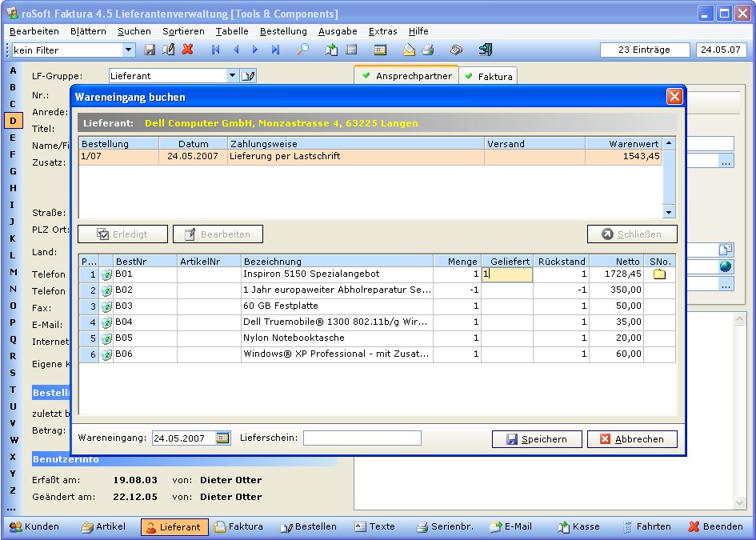Viewport: 756px width, 540px height.
Task: Click the save disk icon in the main toolbar
Action: (150, 50)
